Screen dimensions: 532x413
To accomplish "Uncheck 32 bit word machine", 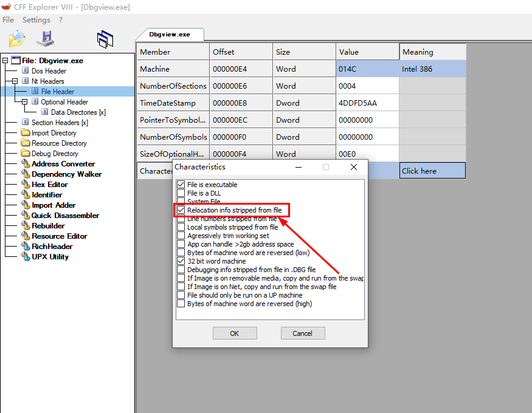I will point(181,261).
